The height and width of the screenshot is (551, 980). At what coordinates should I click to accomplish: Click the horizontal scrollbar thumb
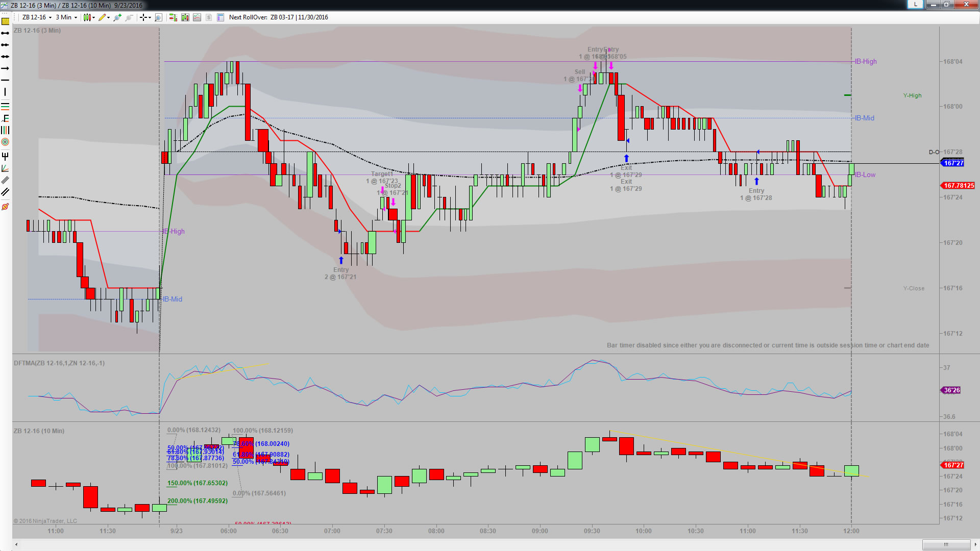[x=946, y=544]
